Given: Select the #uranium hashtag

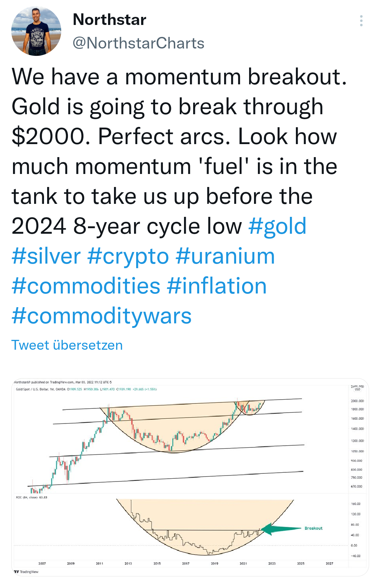Looking at the screenshot, I should click(x=225, y=256).
